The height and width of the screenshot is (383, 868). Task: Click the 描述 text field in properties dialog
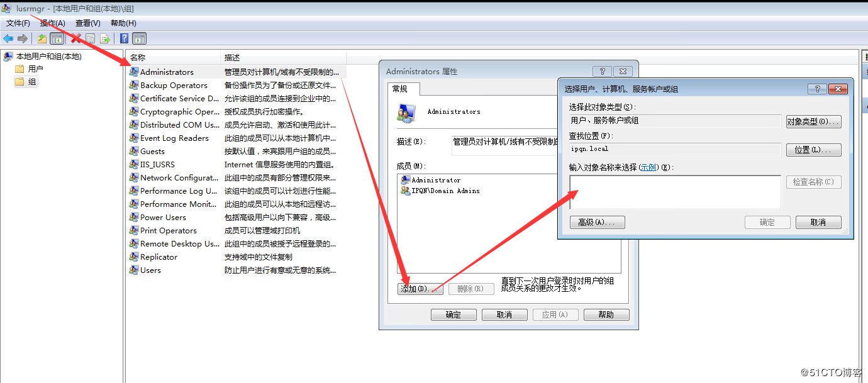pos(505,146)
